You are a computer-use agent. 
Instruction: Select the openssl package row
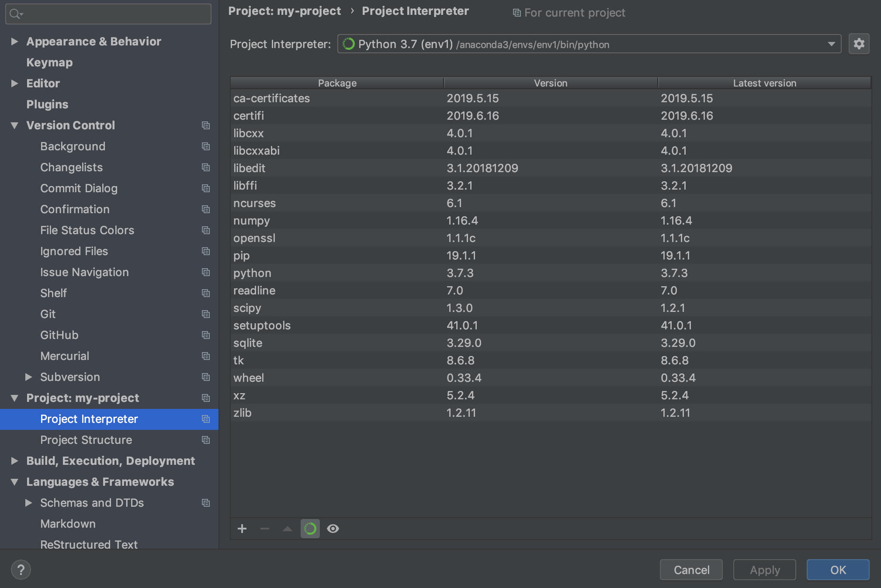pos(551,238)
